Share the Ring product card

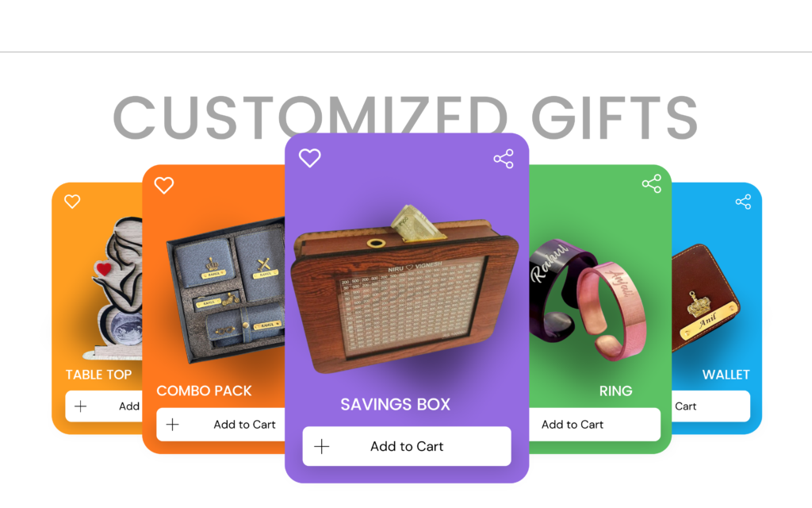(652, 183)
